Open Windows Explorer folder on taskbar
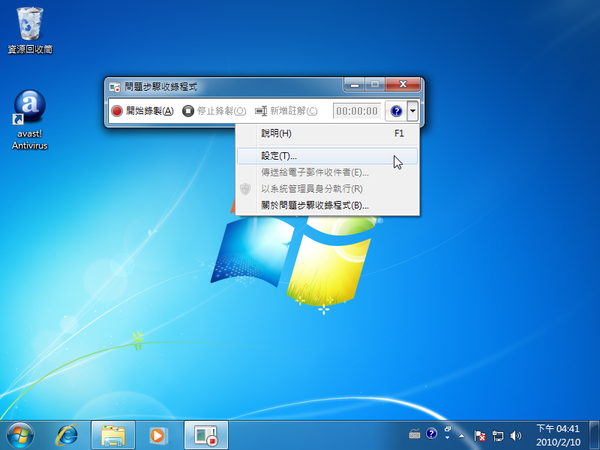The width and height of the screenshot is (600, 450). 113,435
